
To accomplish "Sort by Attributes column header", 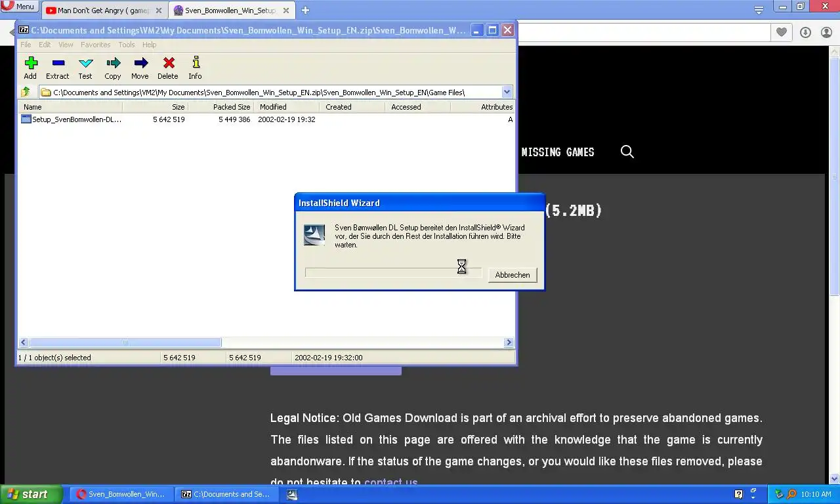I will 482,107.
